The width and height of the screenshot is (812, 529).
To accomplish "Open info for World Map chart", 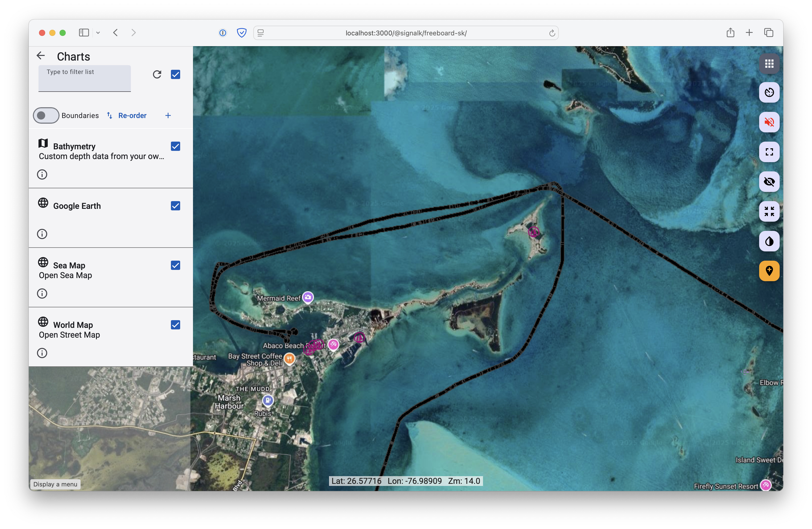I will (x=42, y=353).
